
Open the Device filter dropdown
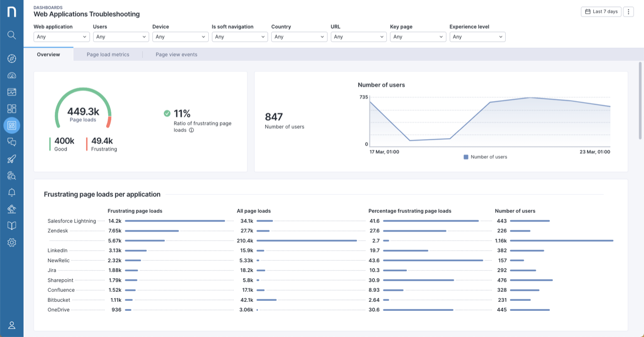[180, 37]
